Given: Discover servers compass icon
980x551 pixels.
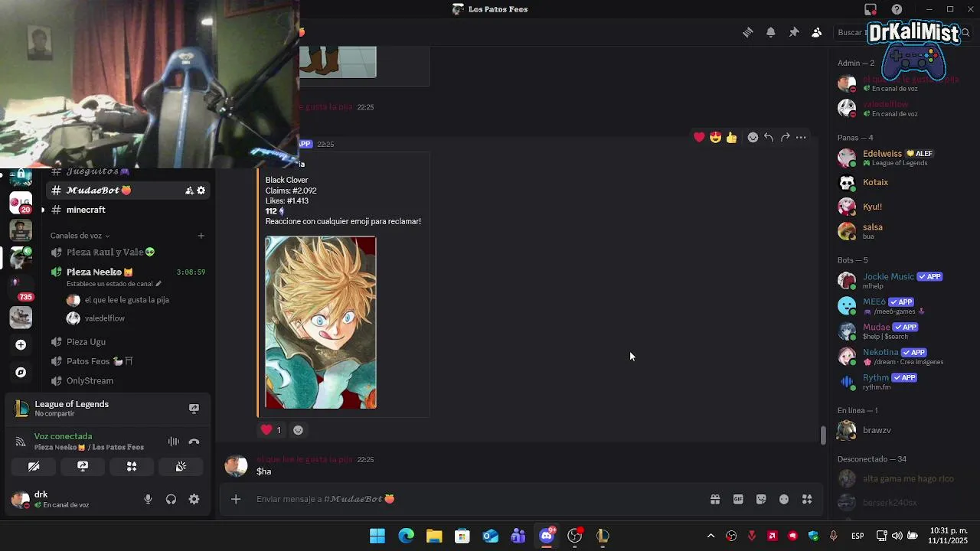Looking at the screenshot, I should [x=21, y=373].
